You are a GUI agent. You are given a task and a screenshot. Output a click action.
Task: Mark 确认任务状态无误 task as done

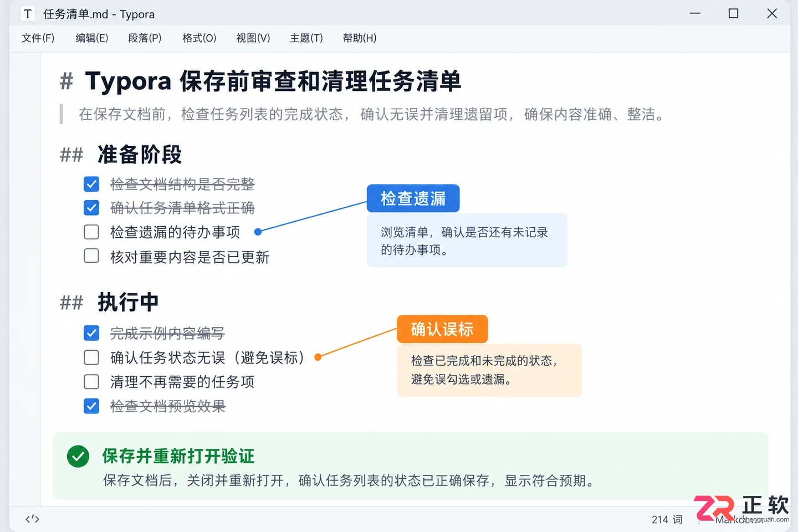91,357
